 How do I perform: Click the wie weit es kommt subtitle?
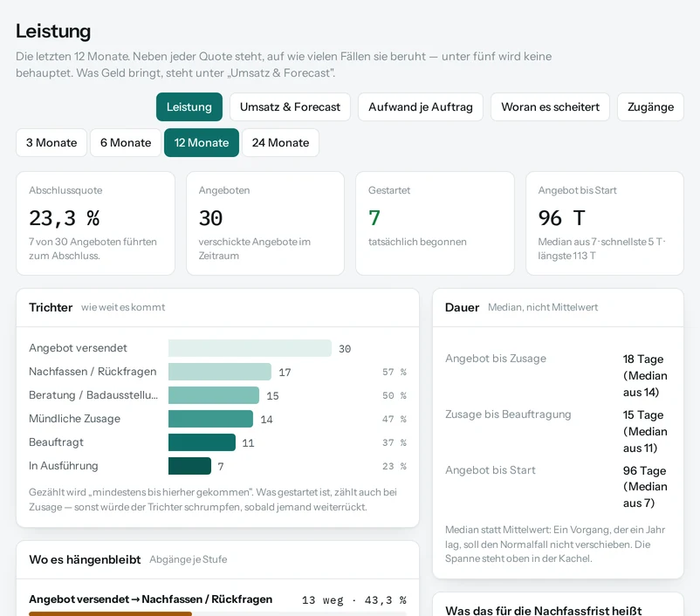[123, 307]
